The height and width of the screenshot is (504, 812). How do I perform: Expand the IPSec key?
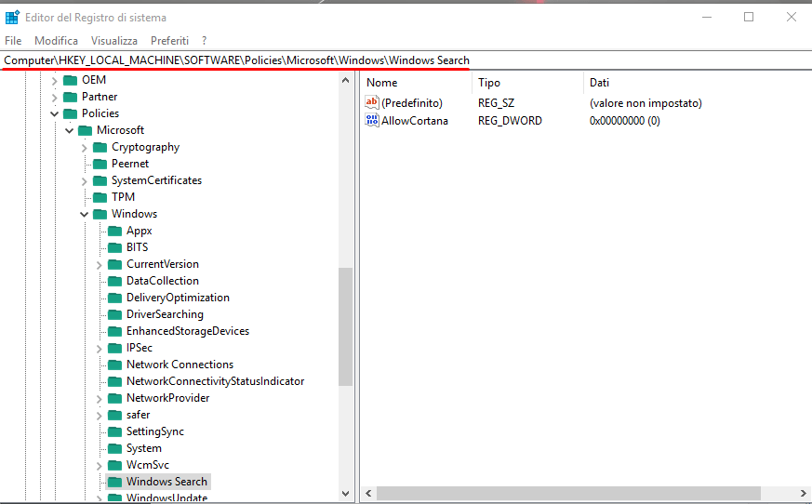(100, 349)
